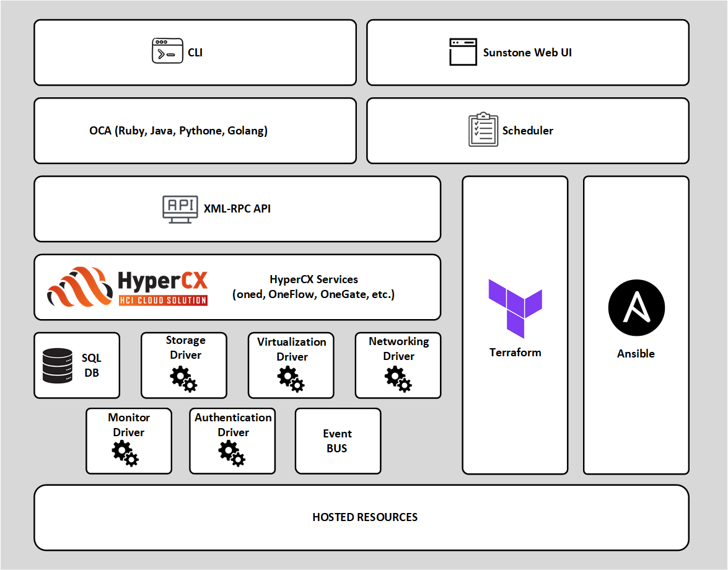This screenshot has width=728, height=570.
Task: Click the CLI terminal icon
Action: (x=167, y=51)
